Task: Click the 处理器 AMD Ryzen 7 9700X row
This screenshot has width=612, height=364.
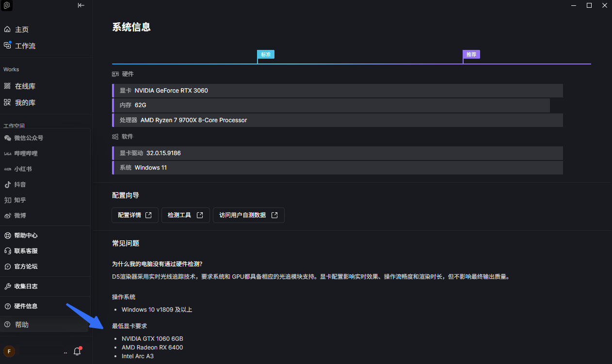Action: tap(338, 120)
